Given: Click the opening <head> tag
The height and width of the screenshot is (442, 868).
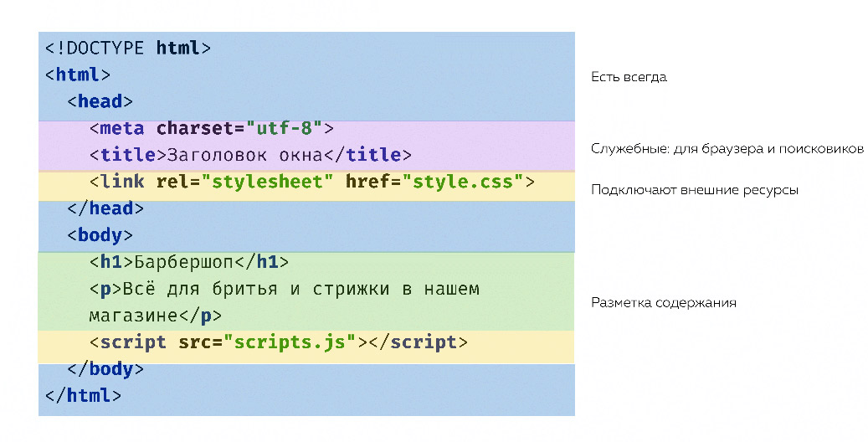Looking at the screenshot, I should (100, 101).
